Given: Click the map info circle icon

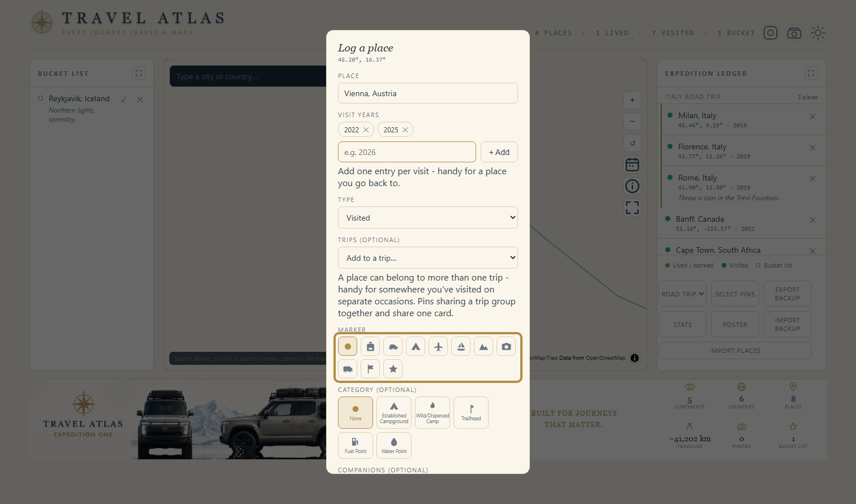Looking at the screenshot, I should tap(632, 186).
